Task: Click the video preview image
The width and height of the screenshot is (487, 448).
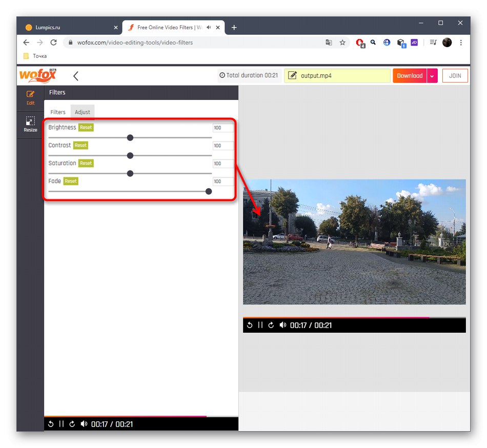Action: pyautogui.click(x=354, y=241)
